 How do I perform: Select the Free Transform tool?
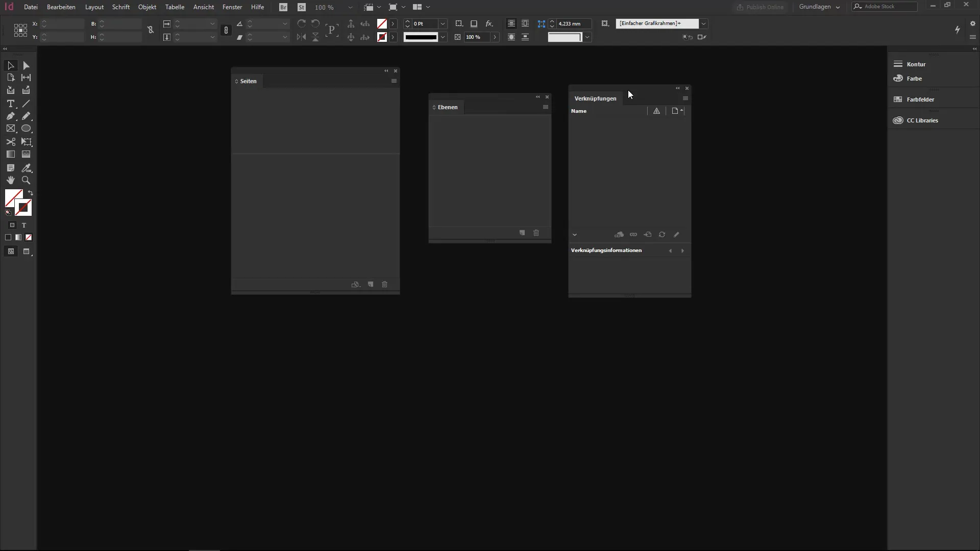click(26, 142)
